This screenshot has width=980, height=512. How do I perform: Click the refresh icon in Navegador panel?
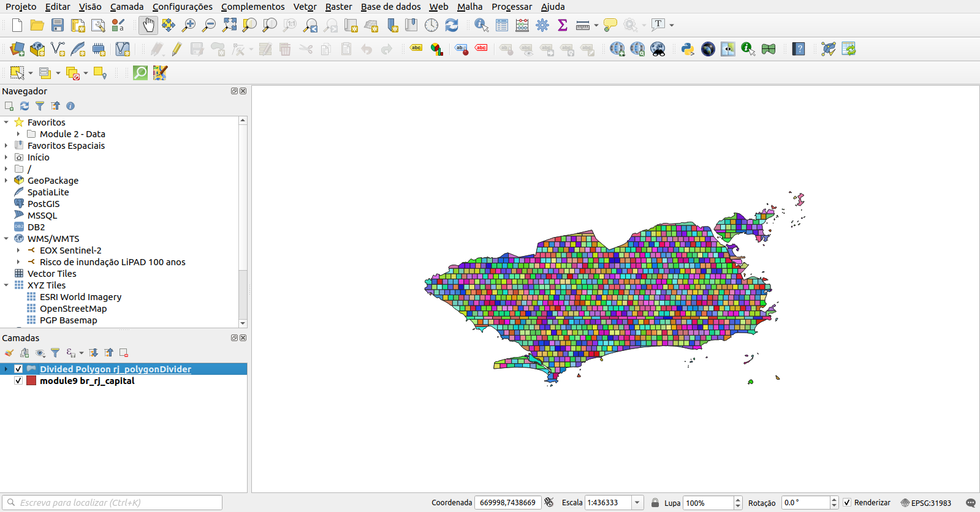(25, 106)
